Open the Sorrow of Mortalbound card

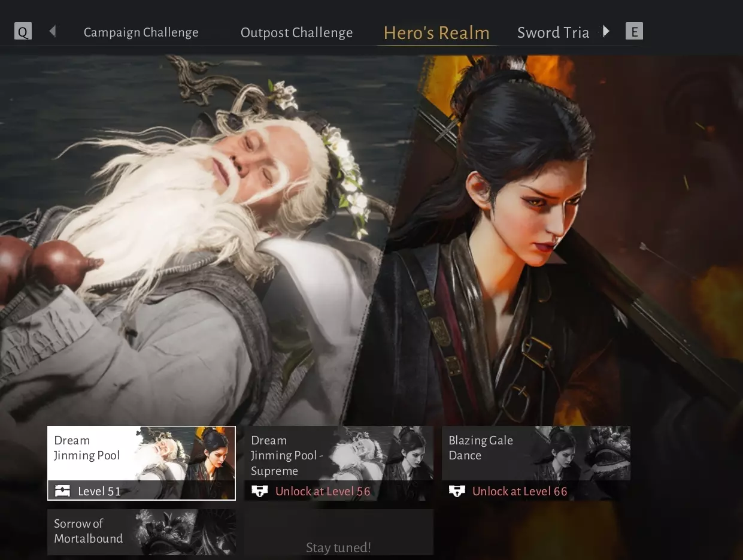[141, 532]
